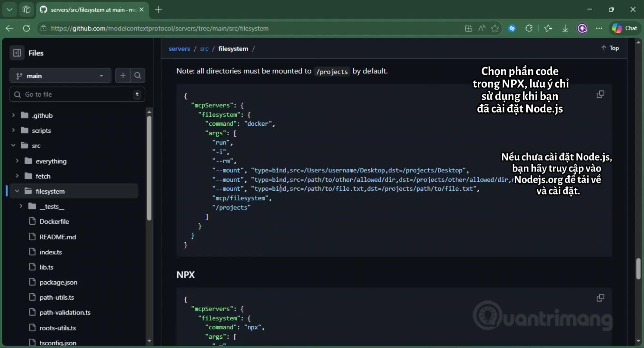
Task: View site information lock icon
Action: [44, 28]
